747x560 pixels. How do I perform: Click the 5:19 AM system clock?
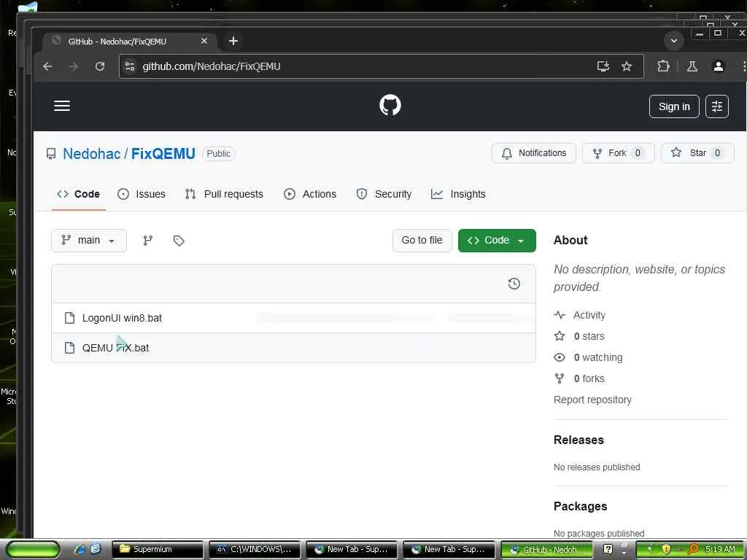720,550
